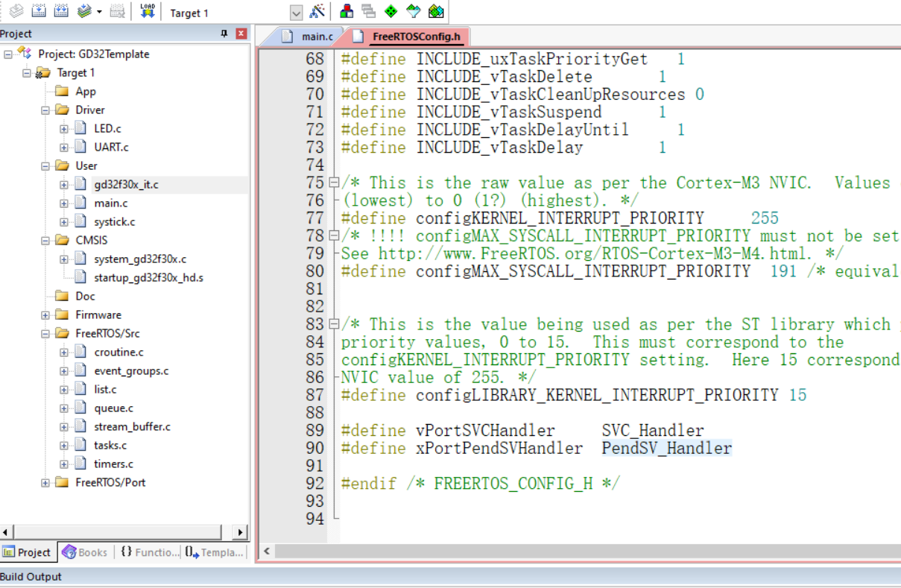Click project panel scrollbar left arrow
The width and height of the screenshot is (901, 588).
point(6,532)
